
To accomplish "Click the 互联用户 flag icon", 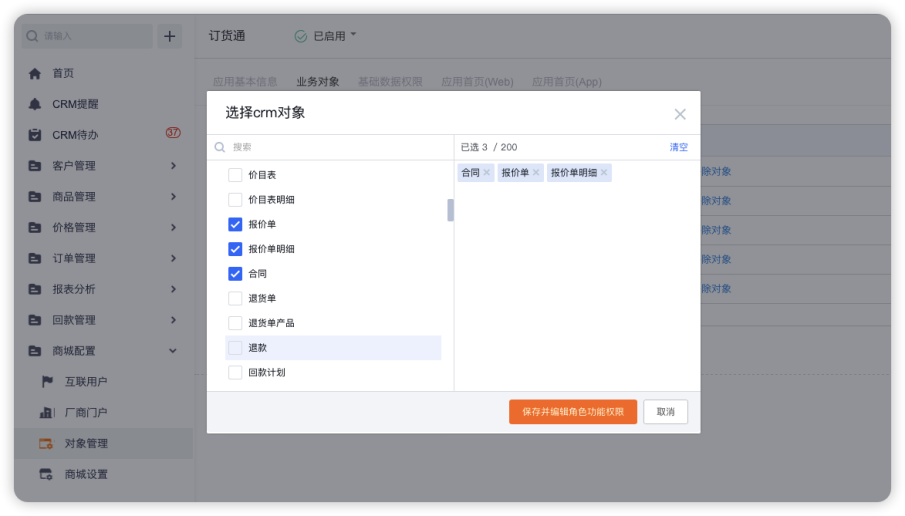I will pos(47,382).
